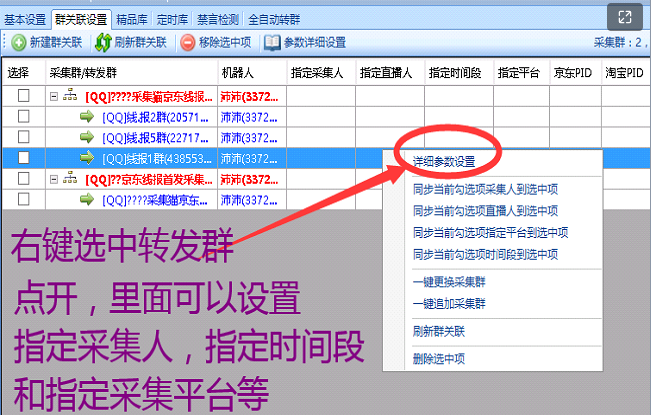This screenshot has width=651, height=415.
Task: Click the fullscreen expand icon at top right
Action: [x=625, y=17]
